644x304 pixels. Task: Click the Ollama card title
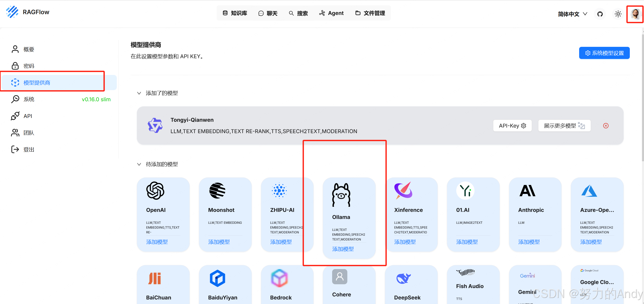point(341,217)
